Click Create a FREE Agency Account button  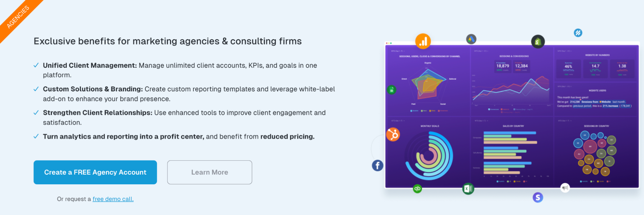click(95, 172)
